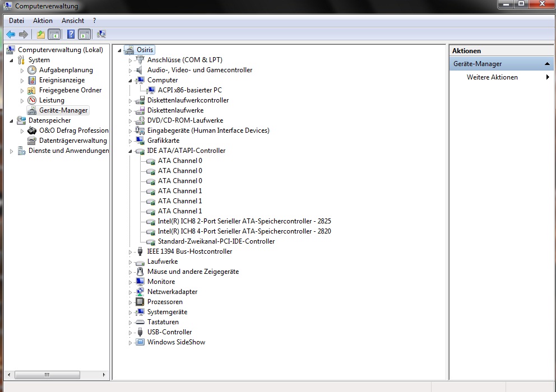The width and height of the screenshot is (556, 392).
Task: Click the DVD/CD-ROM-Laufwerke icon
Action: 140,120
